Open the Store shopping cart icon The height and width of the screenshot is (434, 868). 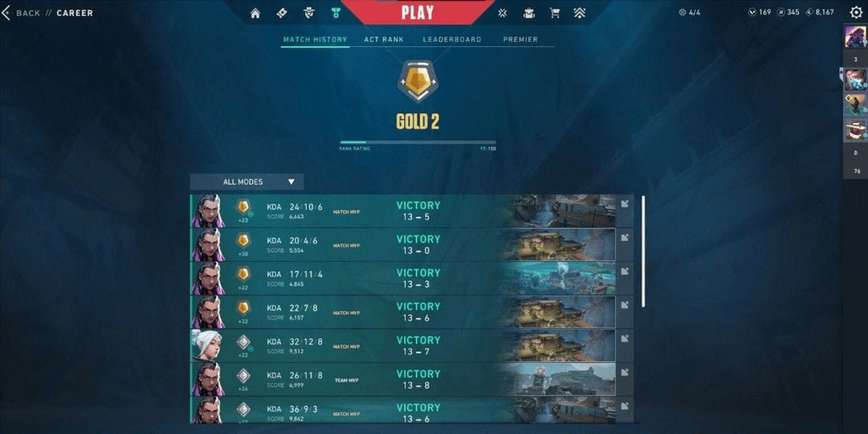point(554,13)
